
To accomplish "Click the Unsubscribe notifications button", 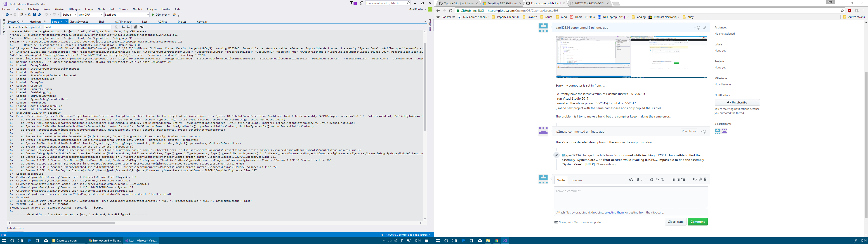I will pyautogui.click(x=737, y=102).
